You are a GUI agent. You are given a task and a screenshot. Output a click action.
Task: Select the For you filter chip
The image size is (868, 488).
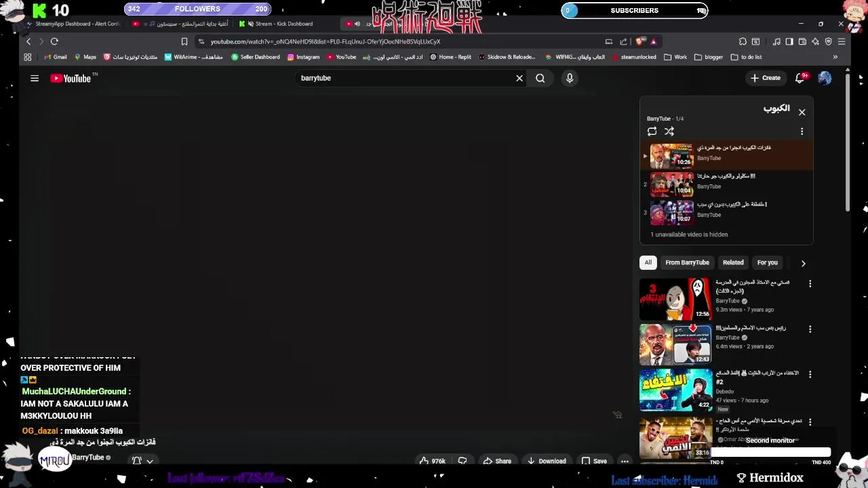[767, 262]
